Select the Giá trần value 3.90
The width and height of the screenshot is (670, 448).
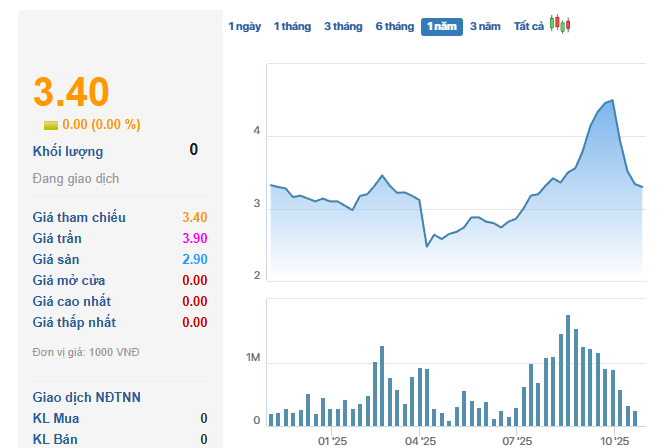pos(194,238)
